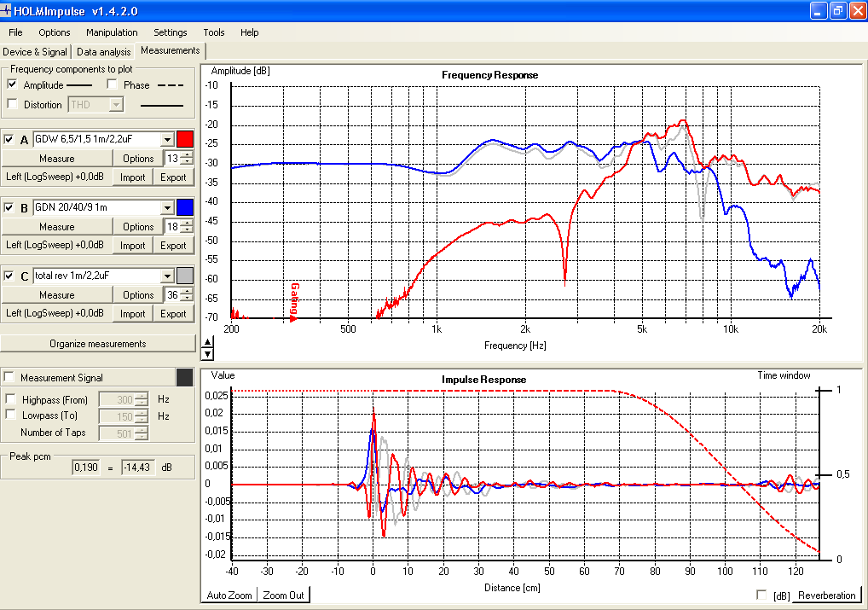Open the blue color swatch for measurement B
The height and width of the screenshot is (610, 868).
pos(185,207)
